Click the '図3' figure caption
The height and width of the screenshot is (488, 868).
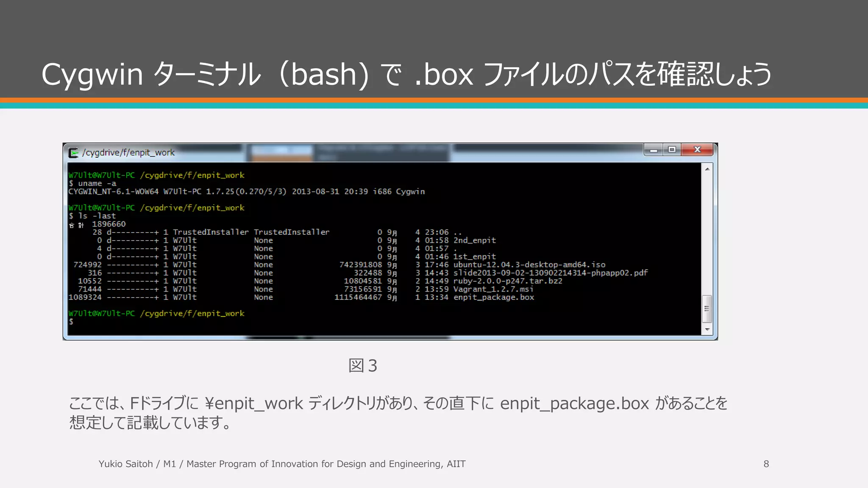[363, 365]
